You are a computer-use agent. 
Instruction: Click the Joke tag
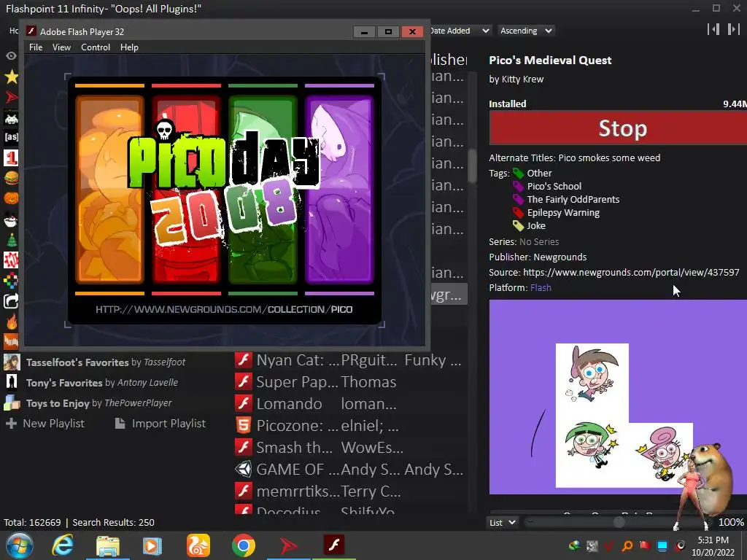point(536,226)
